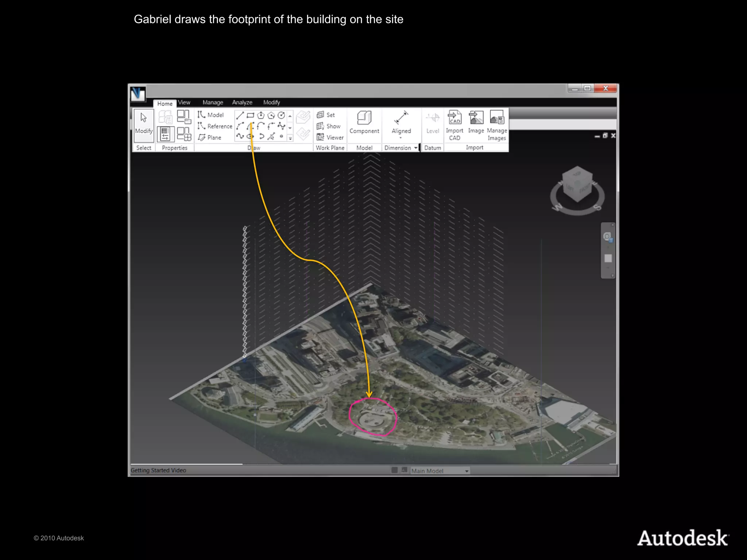Click the status bar design options icon
This screenshot has height=560, width=747.
pos(404,470)
